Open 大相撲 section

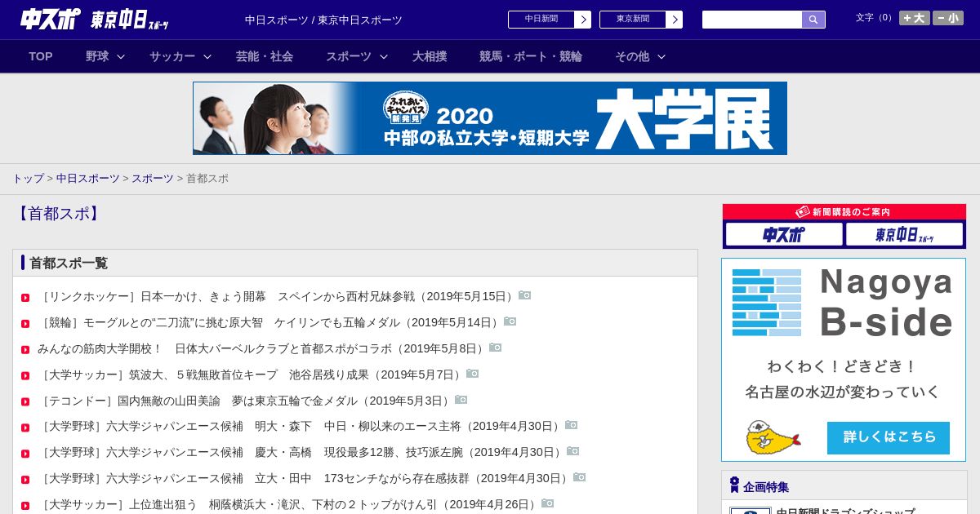(430, 56)
